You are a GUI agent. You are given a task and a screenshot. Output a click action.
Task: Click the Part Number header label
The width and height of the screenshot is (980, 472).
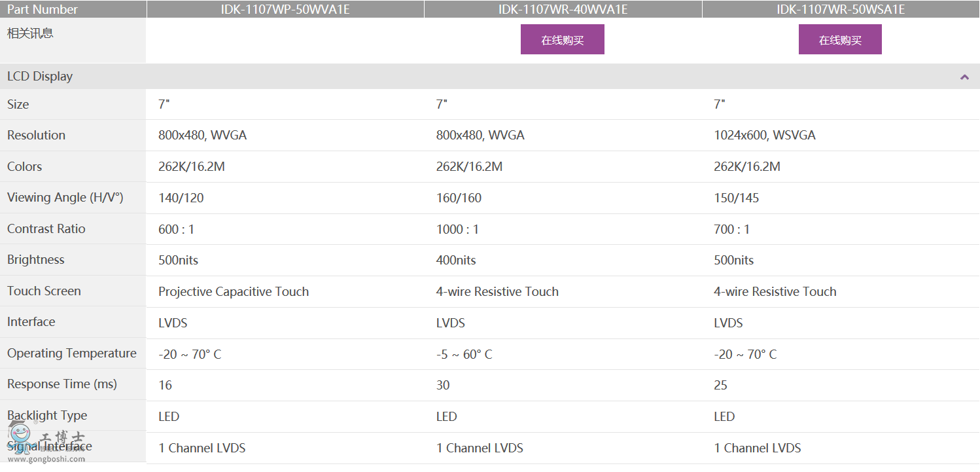(x=43, y=9)
